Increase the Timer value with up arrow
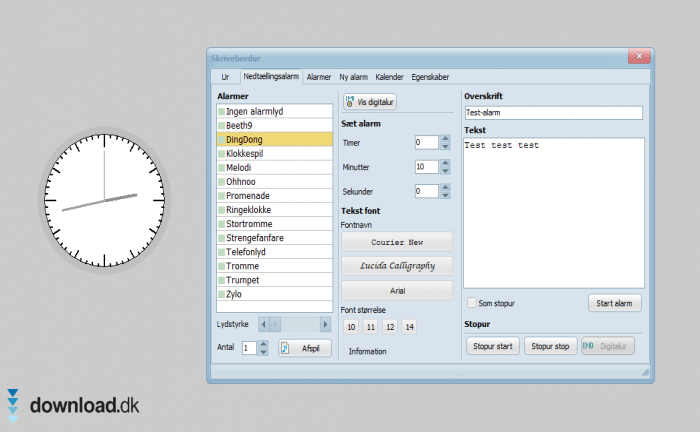Viewport: 700px width, 432px height. (x=444, y=139)
